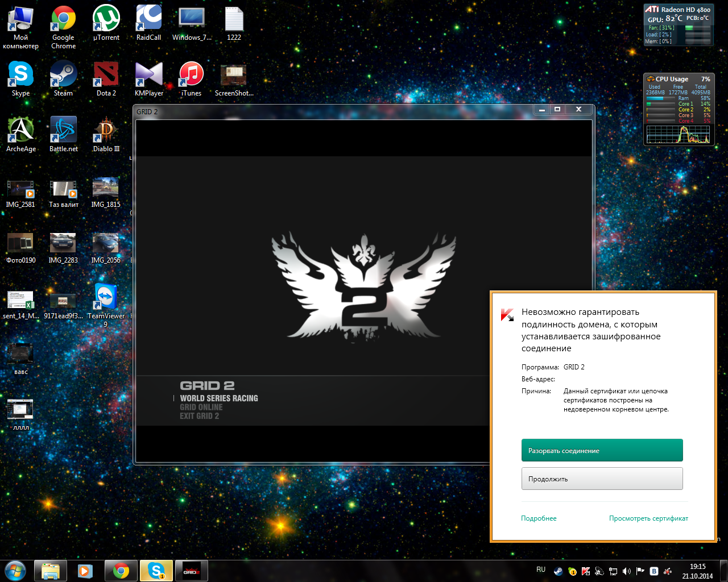Open the 'Windows_7...' desktop icon

192,24
